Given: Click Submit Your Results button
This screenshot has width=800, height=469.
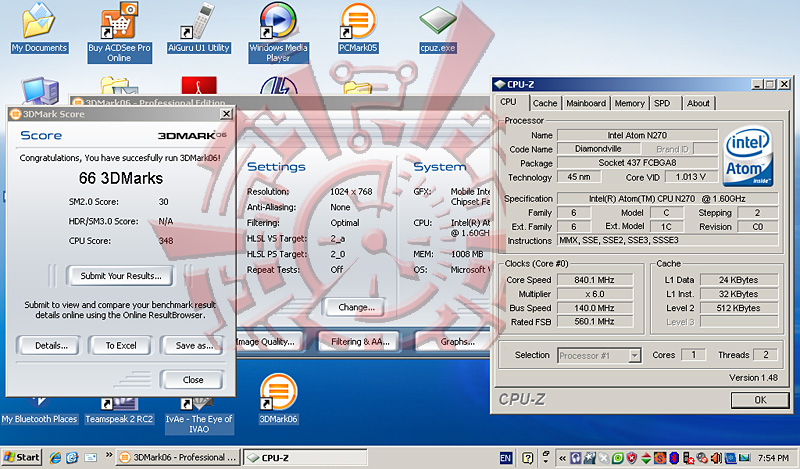Looking at the screenshot, I should click(120, 276).
